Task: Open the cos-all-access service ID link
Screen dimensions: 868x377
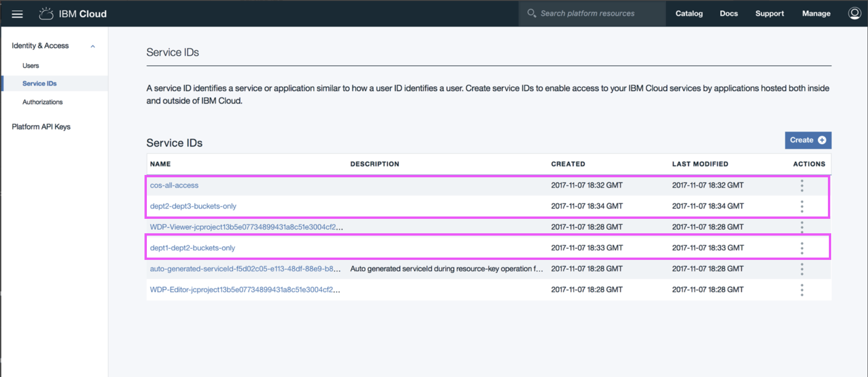Action: pyautogui.click(x=174, y=185)
